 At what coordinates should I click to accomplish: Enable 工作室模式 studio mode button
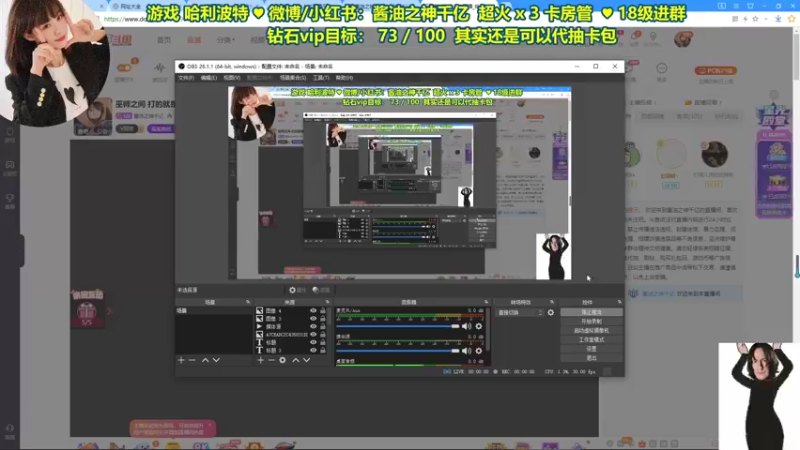591,340
